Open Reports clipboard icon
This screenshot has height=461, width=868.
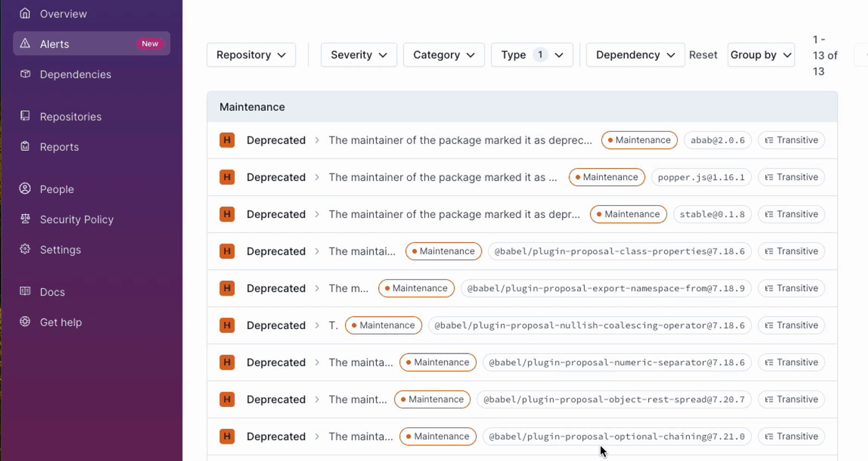coord(25,146)
